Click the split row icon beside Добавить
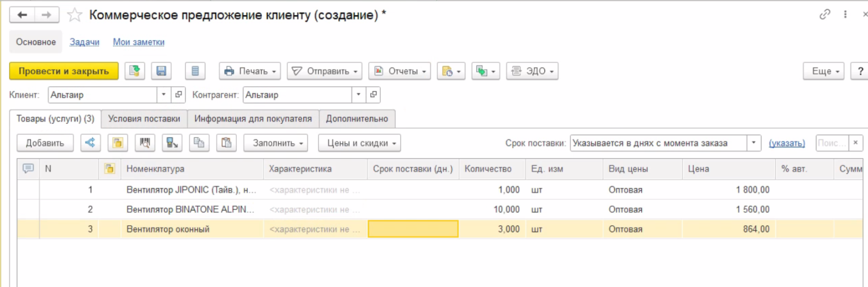The image size is (868, 287). pyautogui.click(x=90, y=143)
